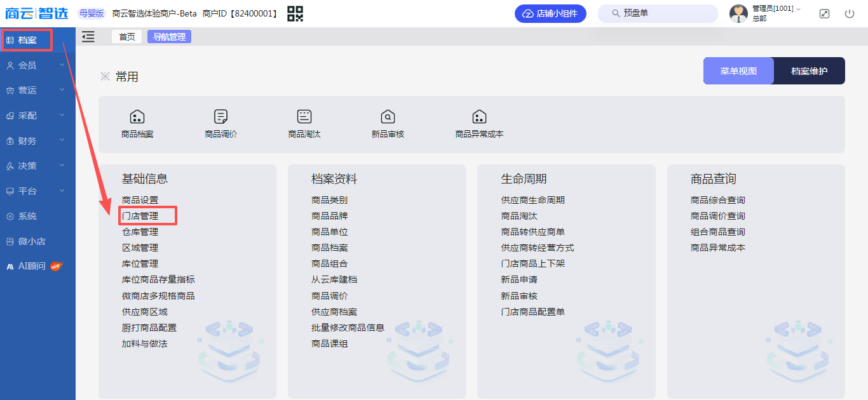Switch to 菜单视图 view
This screenshot has height=400, width=868.
pos(738,71)
